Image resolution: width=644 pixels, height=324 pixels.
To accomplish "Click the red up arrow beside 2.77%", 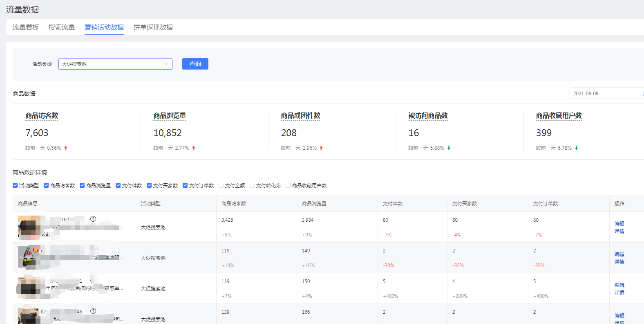I will click(194, 148).
